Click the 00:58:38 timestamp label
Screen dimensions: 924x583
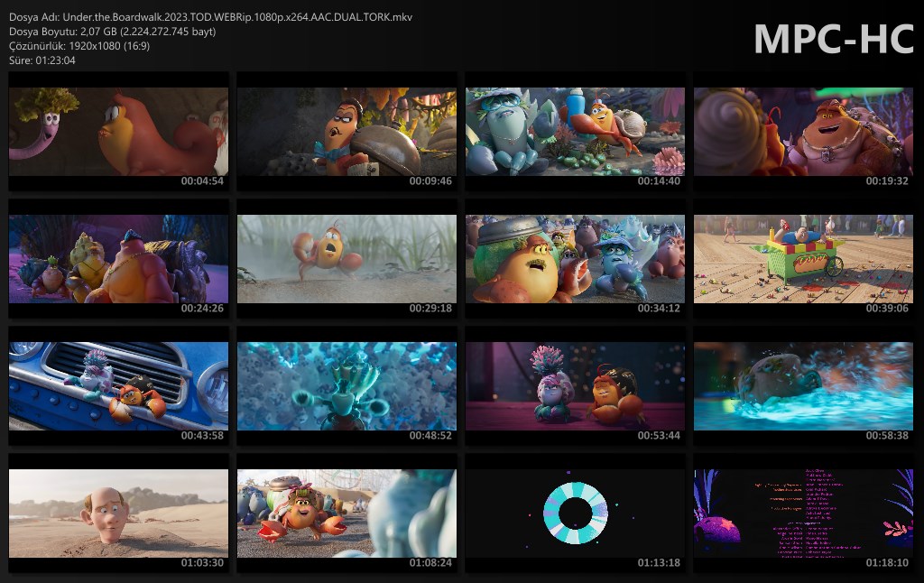pos(887,436)
